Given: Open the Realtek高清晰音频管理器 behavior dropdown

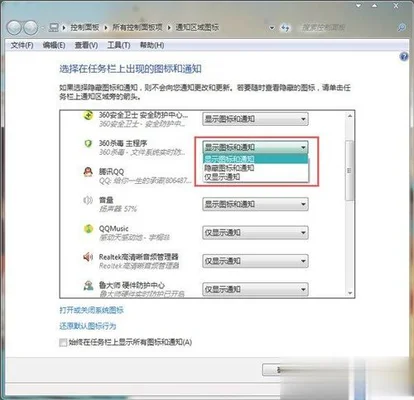Looking at the screenshot, I should point(255,261).
